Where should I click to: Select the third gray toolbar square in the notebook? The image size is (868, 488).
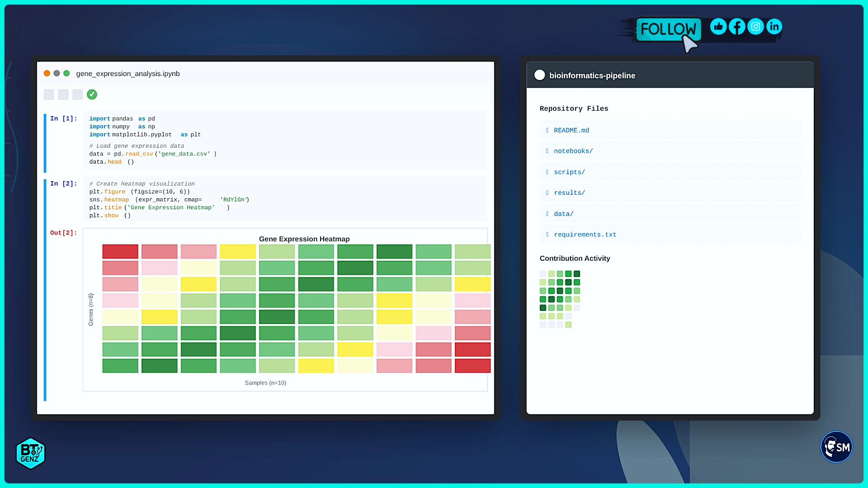point(77,94)
